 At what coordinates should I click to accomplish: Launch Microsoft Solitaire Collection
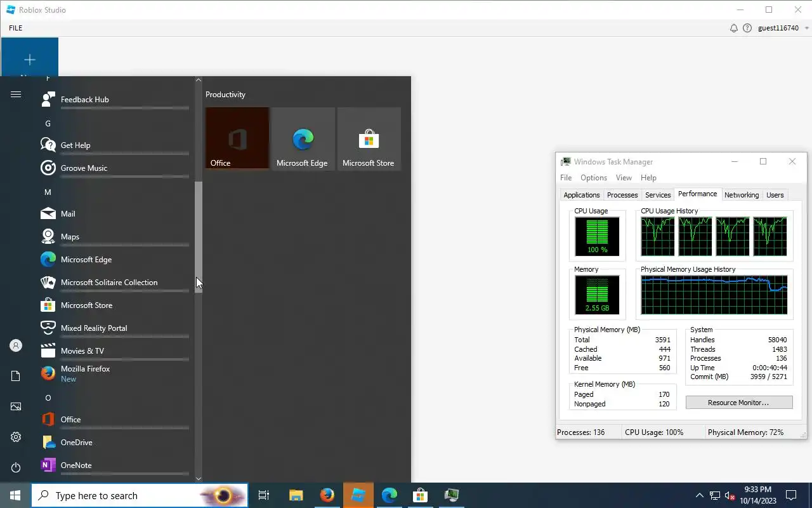coord(114,283)
